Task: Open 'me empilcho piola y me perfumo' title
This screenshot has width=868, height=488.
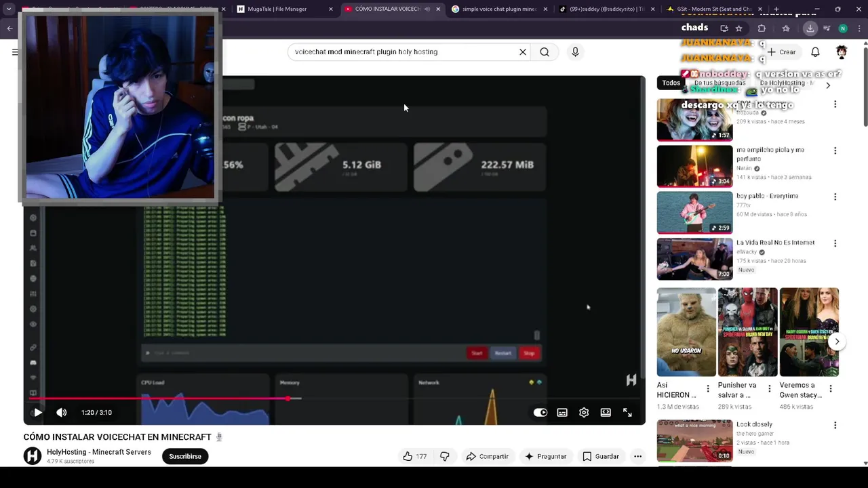Action: pos(770,154)
